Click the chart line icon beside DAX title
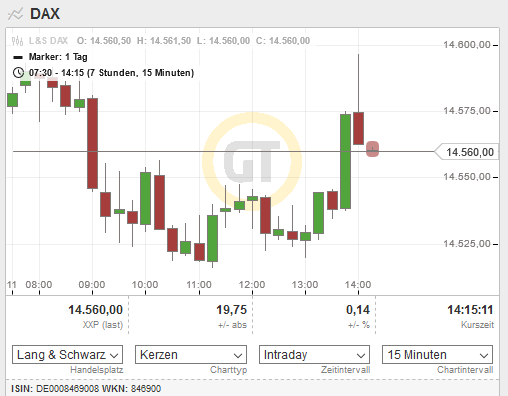The height and width of the screenshot is (396, 508). 15,14
